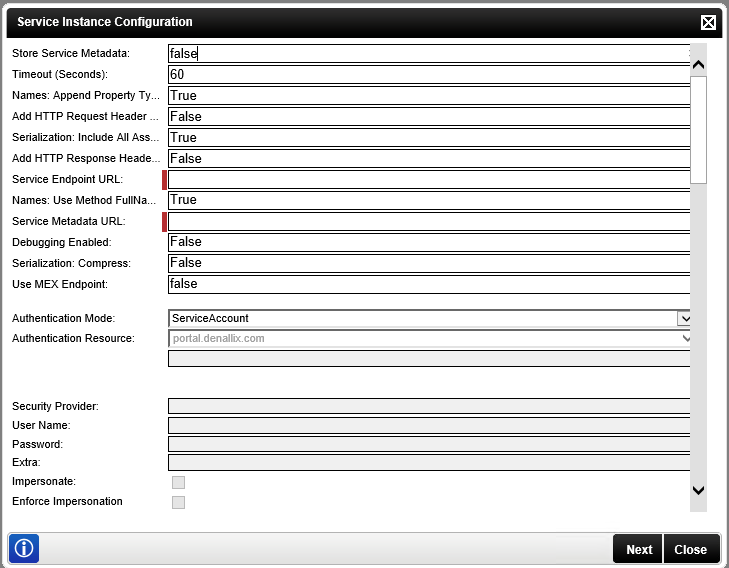729x568 pixels.
Task: Click the Debugging Enabled field
Action: (429, 242)
